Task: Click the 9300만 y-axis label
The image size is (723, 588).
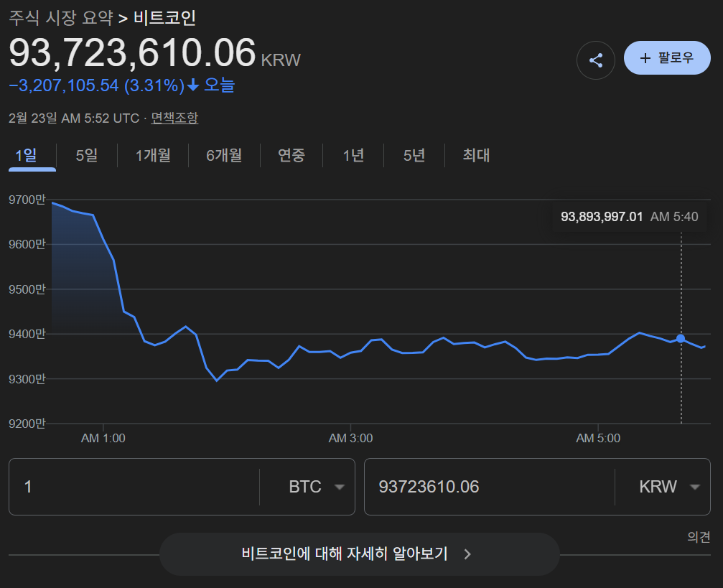Action: click(x=27, y=379)
